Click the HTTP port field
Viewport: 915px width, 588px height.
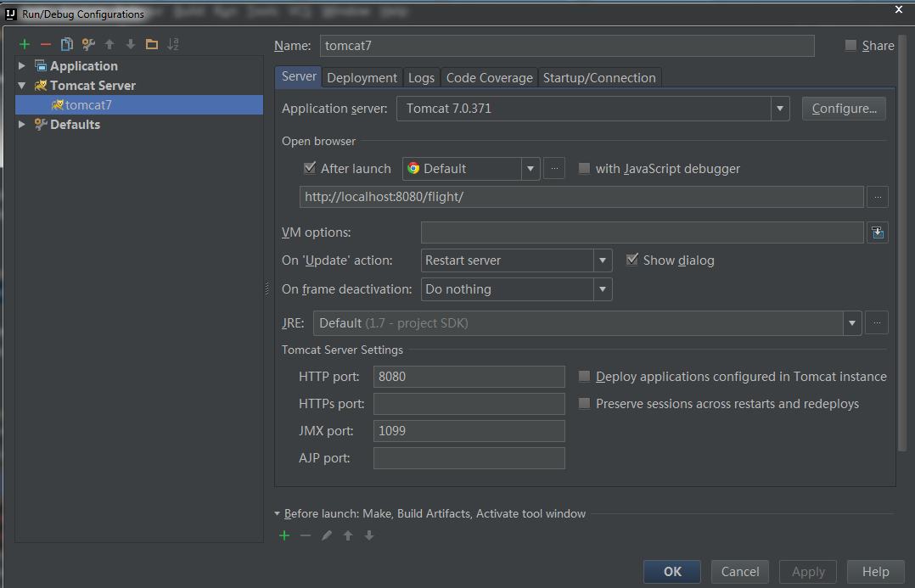point(469,376)
